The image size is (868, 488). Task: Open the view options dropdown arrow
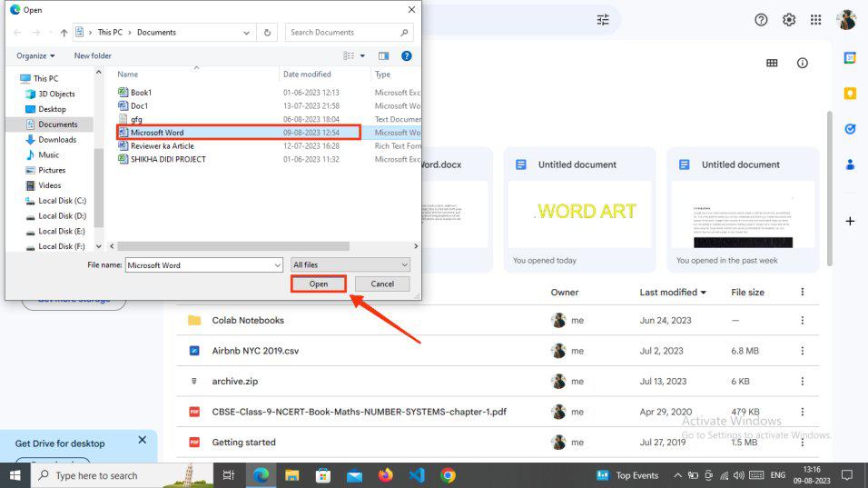click(x=362, y=55)
